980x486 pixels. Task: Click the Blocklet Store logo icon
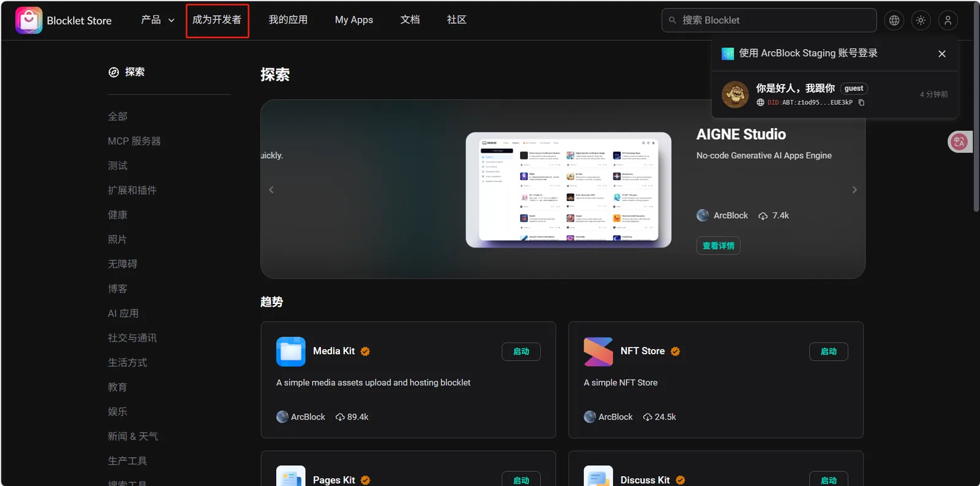click(x=29, y=20)
